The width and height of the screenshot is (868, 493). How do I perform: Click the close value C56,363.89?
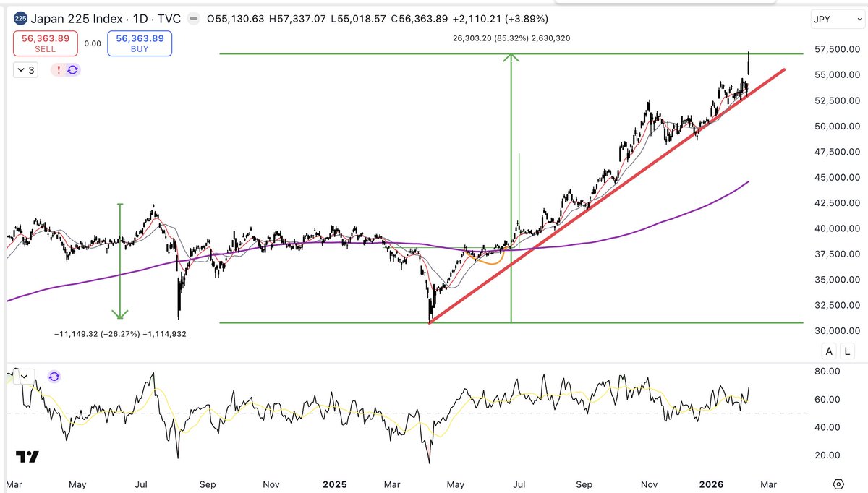click(420, 19)
